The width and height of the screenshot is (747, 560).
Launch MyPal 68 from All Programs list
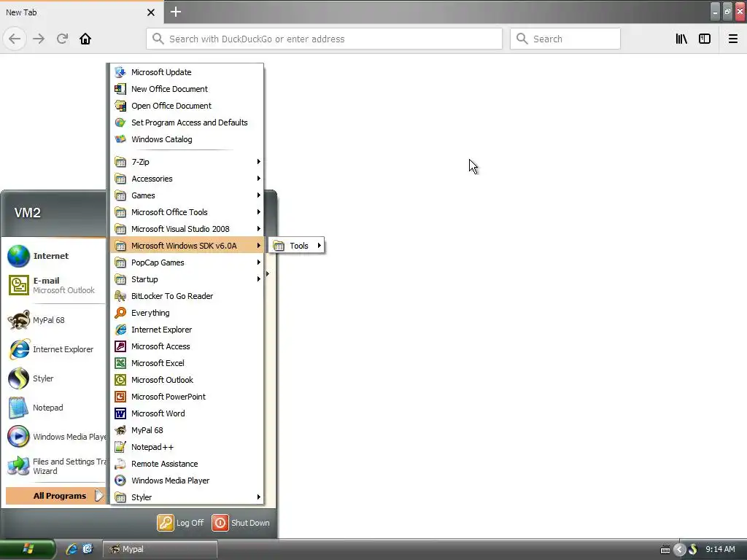pyautogui.click(x=187, y=430)
